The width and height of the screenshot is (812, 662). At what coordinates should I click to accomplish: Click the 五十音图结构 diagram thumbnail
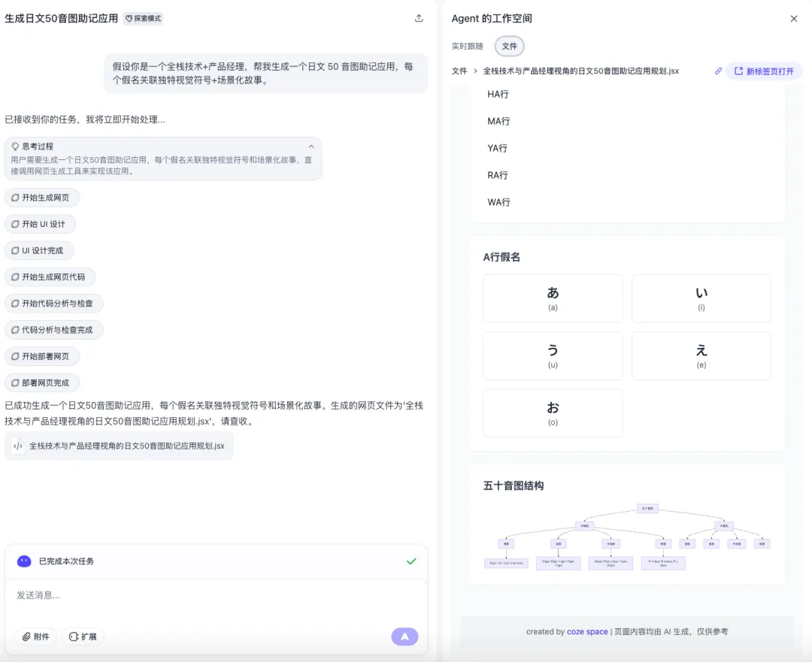tap(628, 537)
